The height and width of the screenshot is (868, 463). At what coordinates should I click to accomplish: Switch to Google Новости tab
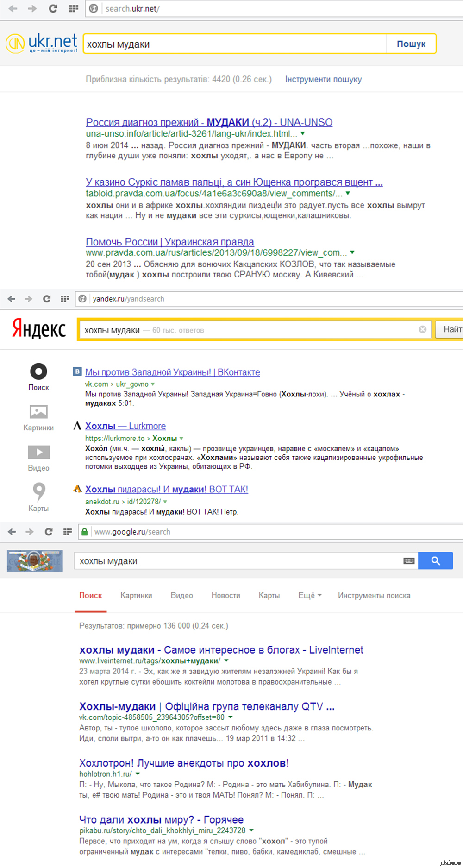[225, 595]
